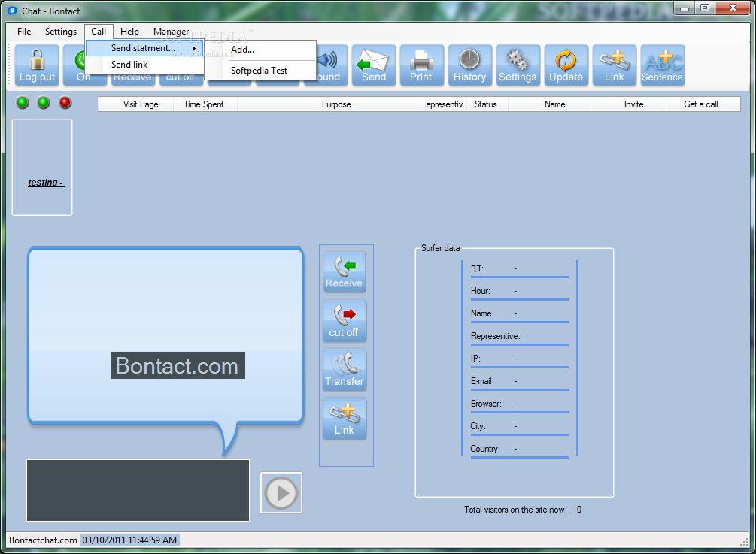
Task: Click the testing - link
Action: [x=46, y=183]
